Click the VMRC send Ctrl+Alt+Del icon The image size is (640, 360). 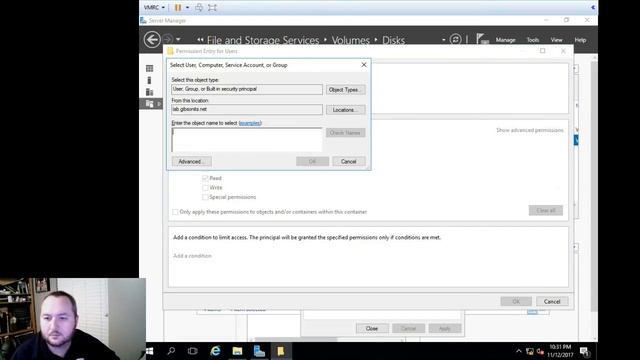point(199,7)
